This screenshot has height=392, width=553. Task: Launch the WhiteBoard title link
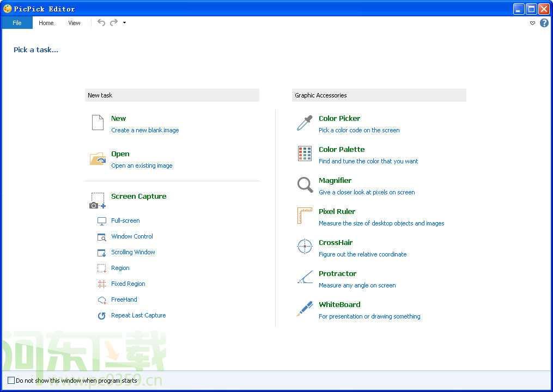(339, 304)
